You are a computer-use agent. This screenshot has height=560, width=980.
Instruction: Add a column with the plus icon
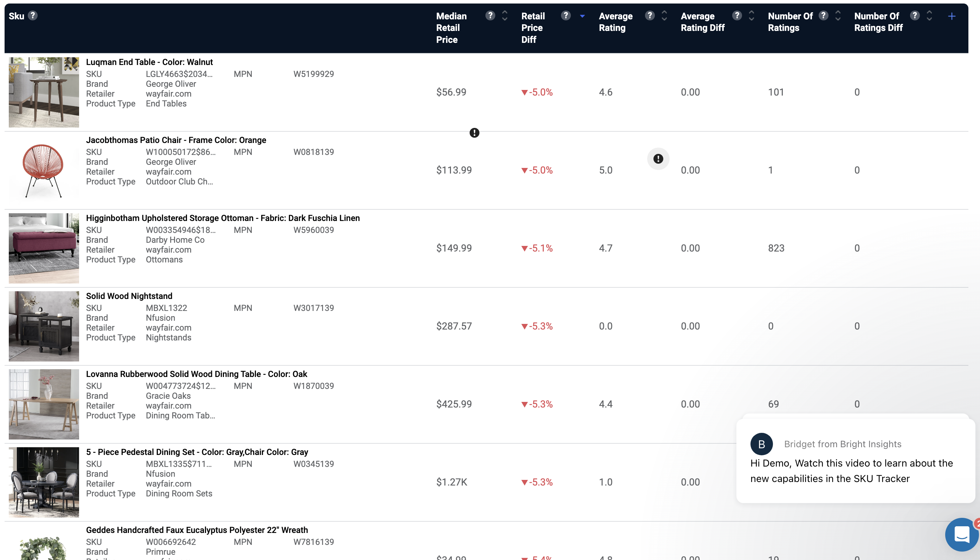click(x=952, y=16)
